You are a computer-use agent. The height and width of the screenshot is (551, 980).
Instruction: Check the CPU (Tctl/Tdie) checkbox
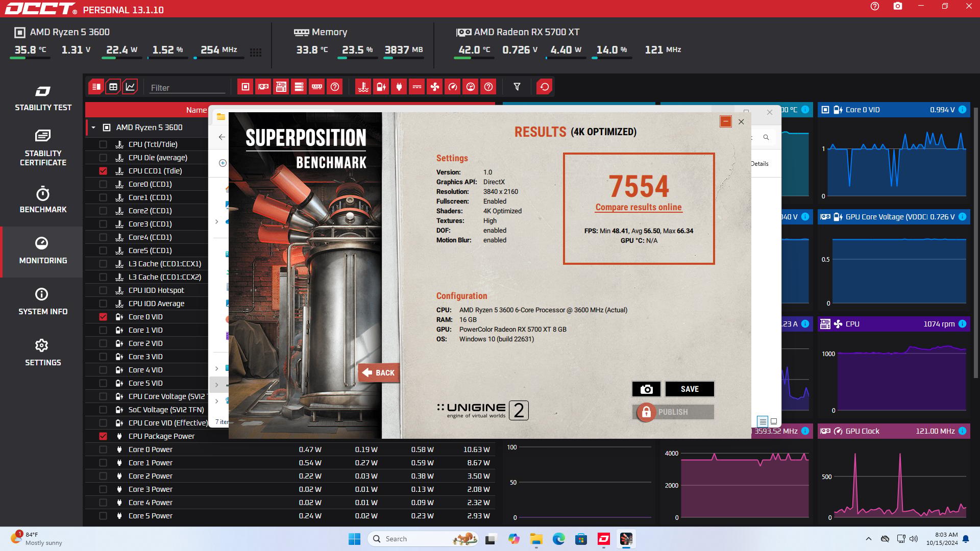click(x=103, y=144)
